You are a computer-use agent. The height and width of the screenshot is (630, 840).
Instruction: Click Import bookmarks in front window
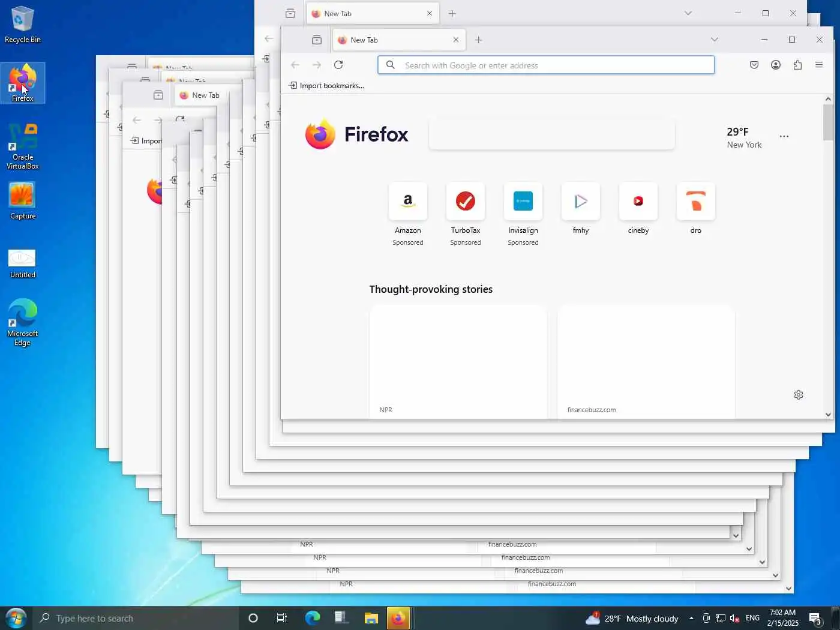(326, 85)
